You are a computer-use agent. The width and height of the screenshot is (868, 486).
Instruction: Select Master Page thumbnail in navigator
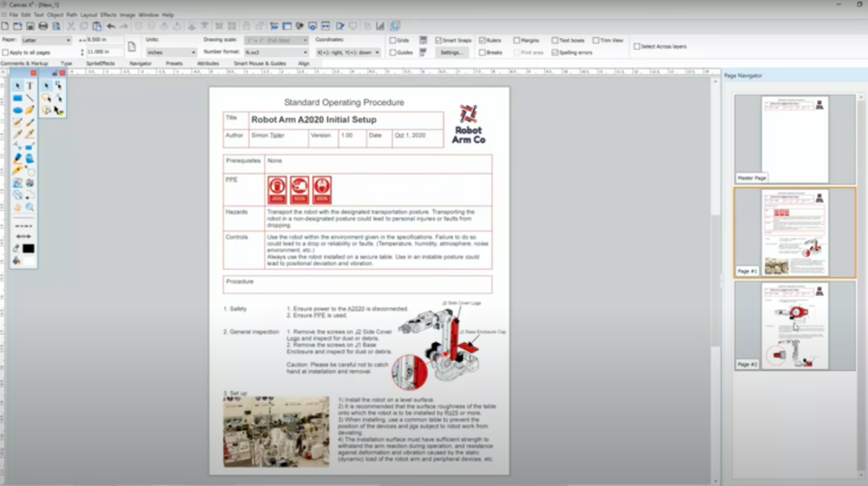(795, 139)
